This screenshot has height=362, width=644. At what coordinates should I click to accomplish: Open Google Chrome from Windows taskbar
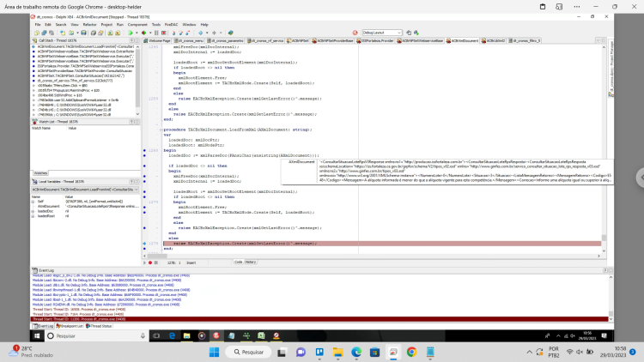[411, 353]
